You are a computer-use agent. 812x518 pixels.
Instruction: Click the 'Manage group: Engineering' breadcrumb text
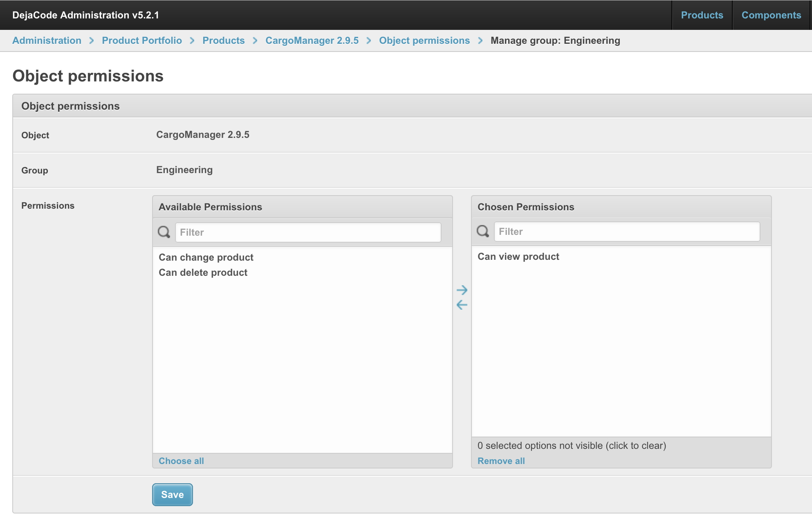pyautogui.click(x=555, y=41)
